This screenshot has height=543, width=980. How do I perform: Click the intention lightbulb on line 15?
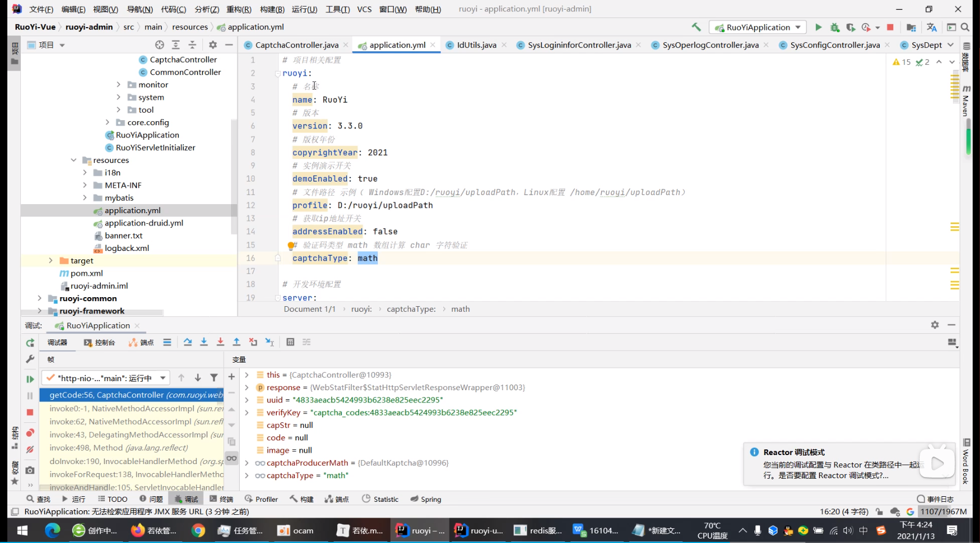291,245
